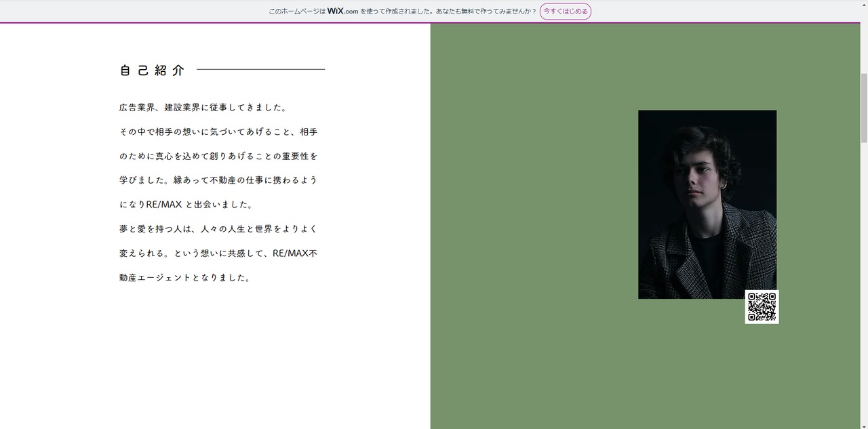Open the portrait photo of the agent
This screenshot has height=429, width=868.
[707, 204]
